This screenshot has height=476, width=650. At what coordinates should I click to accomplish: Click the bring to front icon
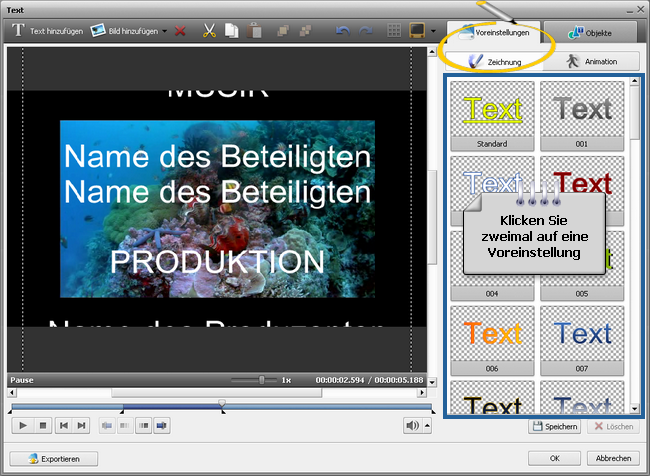pyautogui.click(x=283, y=31)
